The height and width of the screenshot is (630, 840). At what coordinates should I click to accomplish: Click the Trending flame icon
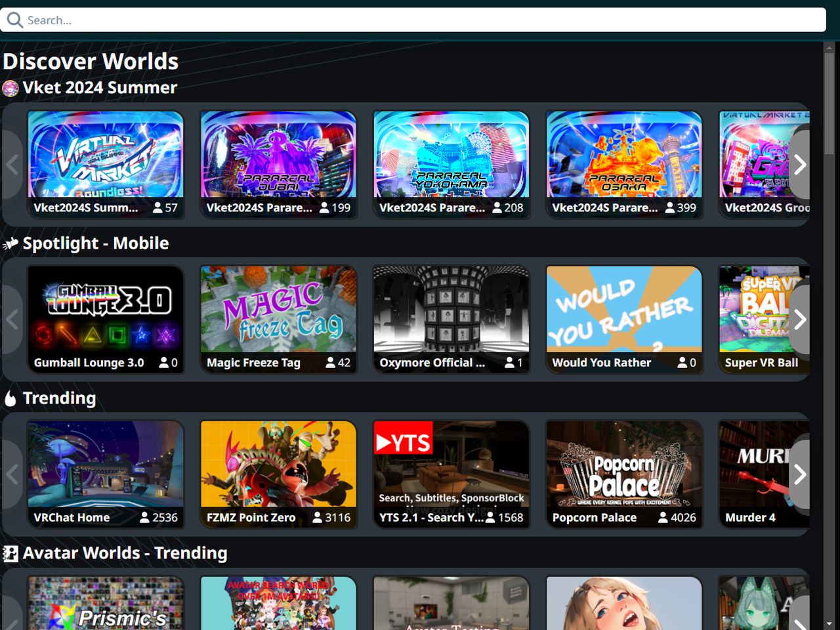click(x=10, y=398)
